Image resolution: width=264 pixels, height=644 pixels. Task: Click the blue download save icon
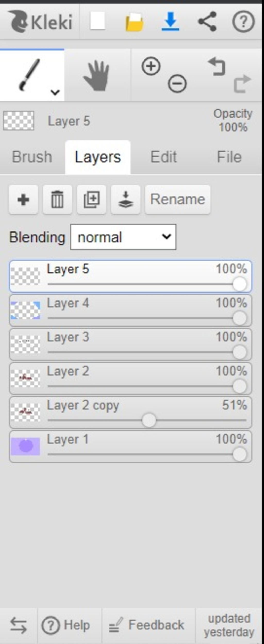coord(170,21)
